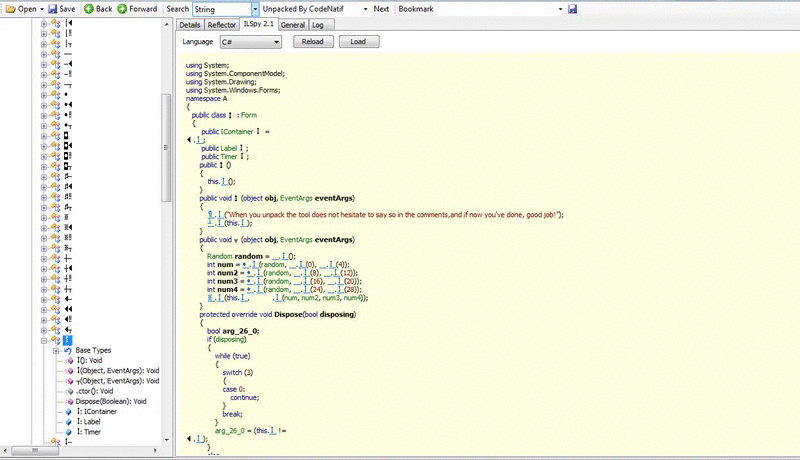Click the Reload button
Screen dimensions: 800x460
[x=312, y=42]
